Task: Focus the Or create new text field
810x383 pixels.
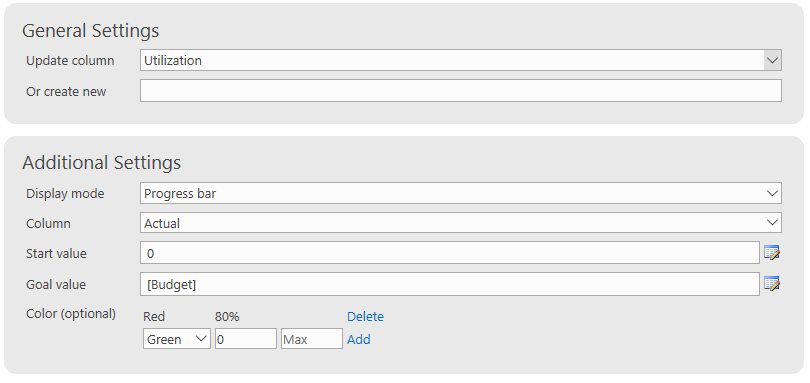Action: click(x=461, y=90)
